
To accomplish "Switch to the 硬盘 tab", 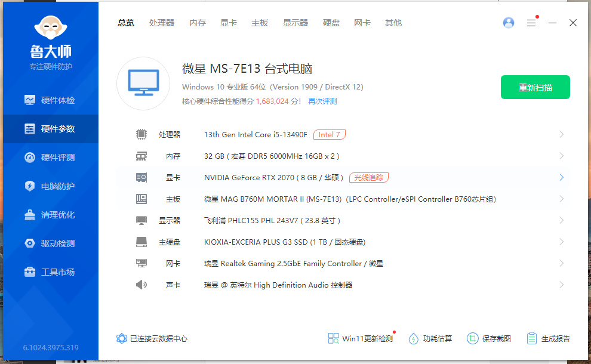I will (x=331, y=23).
